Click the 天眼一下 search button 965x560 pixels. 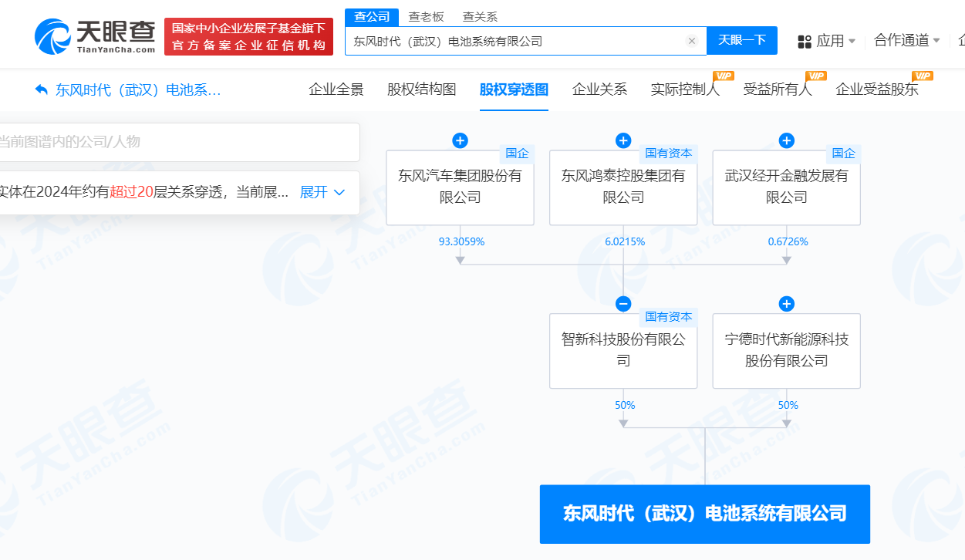coord(742,41)
